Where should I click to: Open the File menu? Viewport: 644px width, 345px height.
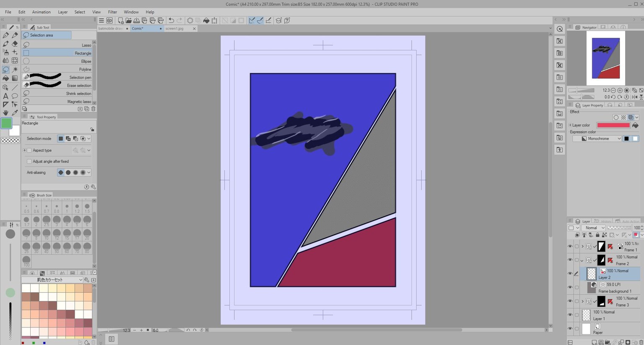(8, 12)
